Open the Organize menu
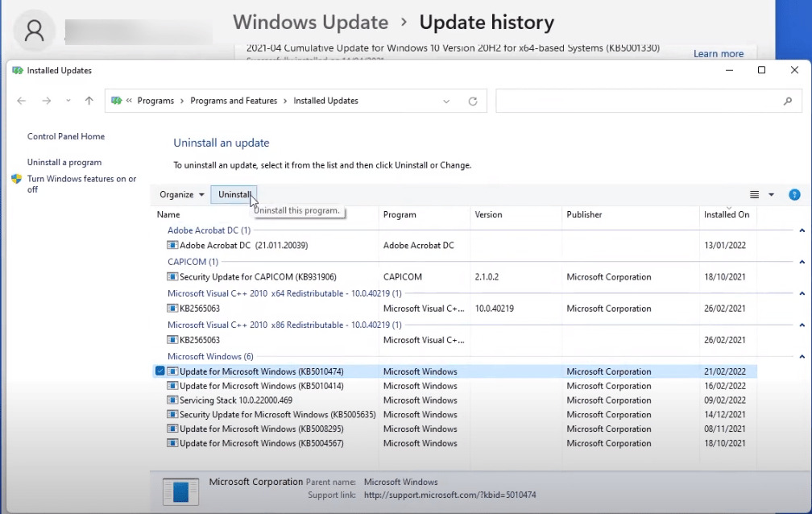The height and width of the screenshot is (514, 812). point(181,195)
